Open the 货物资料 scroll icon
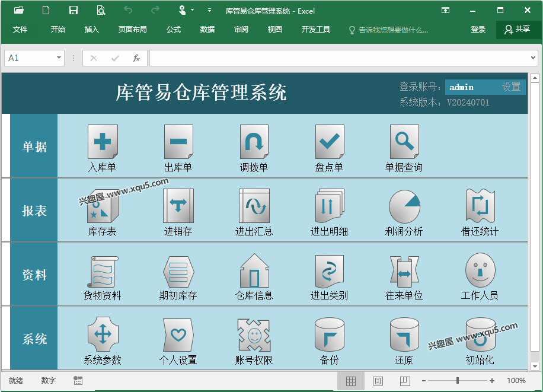The height and width of the screenshot is (392, 543). click(x=103, y=272)
